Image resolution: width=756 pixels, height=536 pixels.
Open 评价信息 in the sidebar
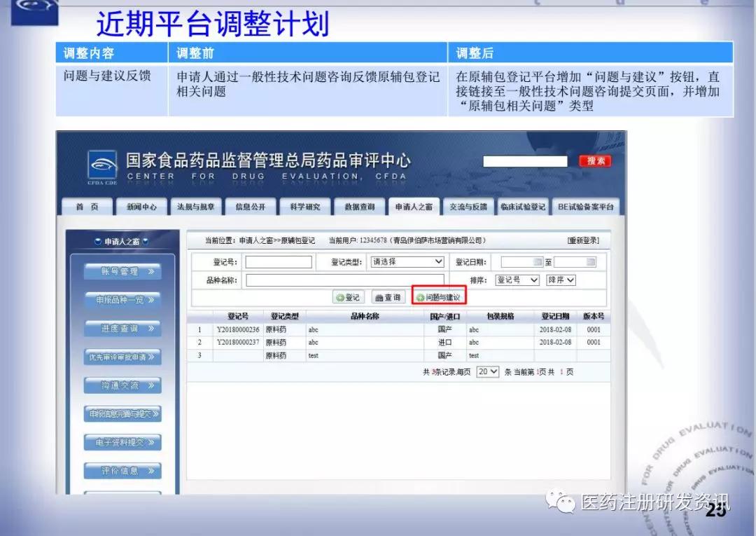tap(122, 470)
